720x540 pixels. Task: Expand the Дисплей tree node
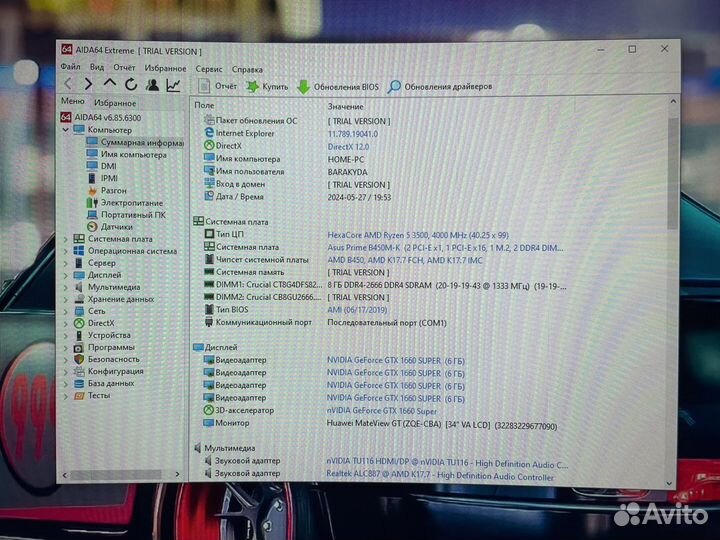coord(65,276)
